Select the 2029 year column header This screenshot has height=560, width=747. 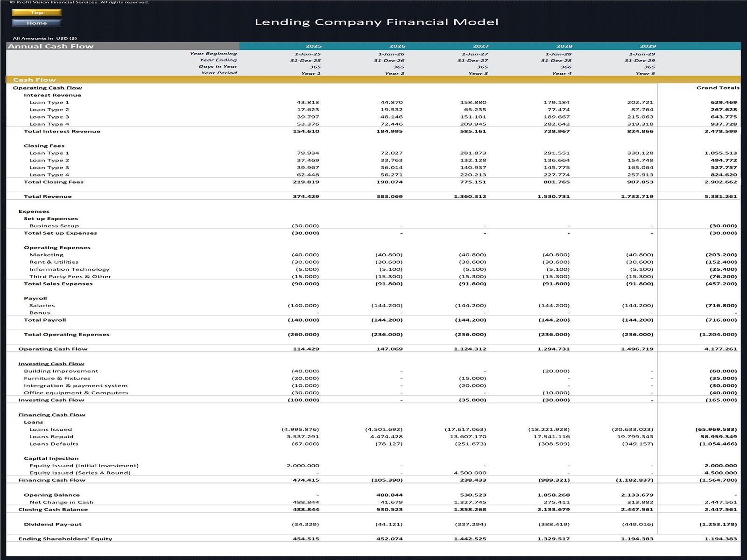(x=648, y=46)
